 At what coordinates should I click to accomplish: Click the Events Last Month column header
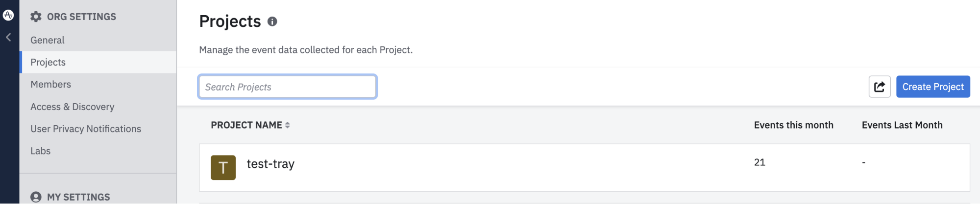click(x=902, y=125)
